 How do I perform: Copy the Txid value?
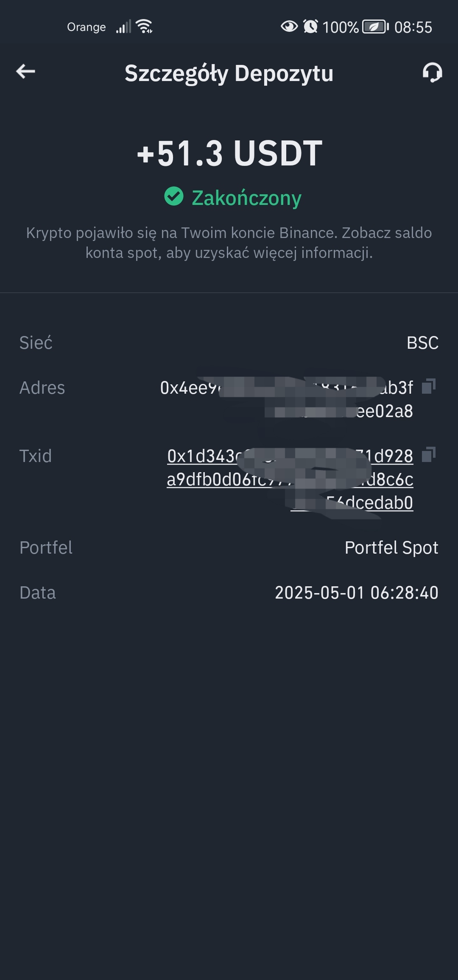coord(429,454)
